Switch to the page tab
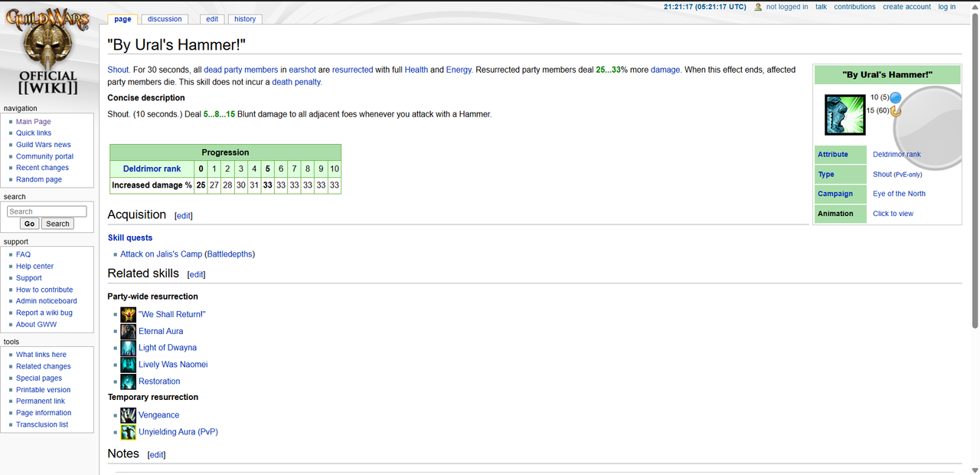 point(122,19)
